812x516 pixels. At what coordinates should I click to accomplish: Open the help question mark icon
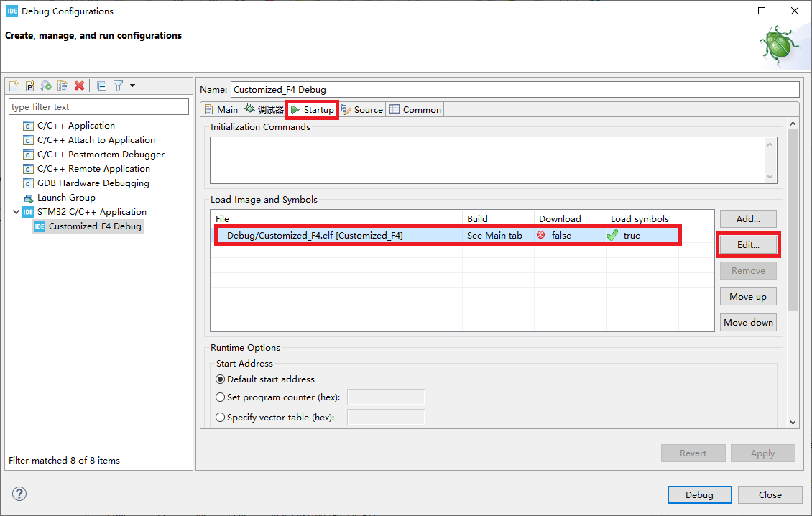[x=19, y=494]
